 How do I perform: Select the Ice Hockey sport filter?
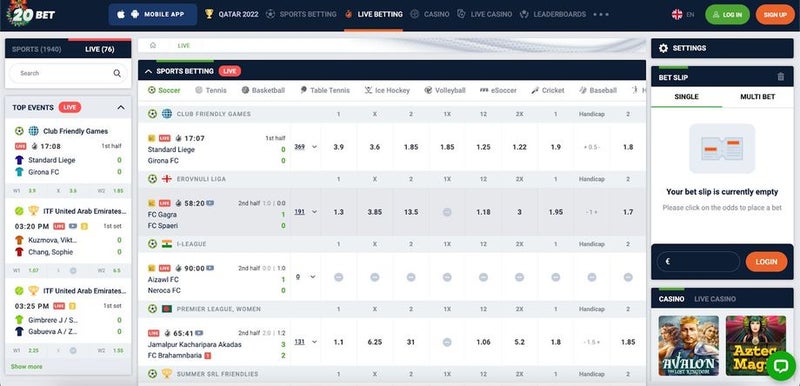(387, 90)
